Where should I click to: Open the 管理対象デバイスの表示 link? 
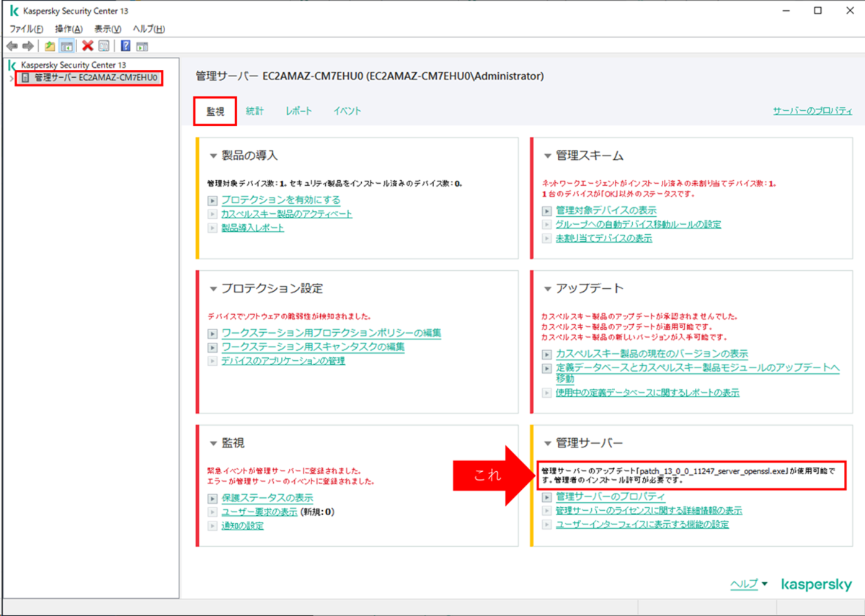606,210
